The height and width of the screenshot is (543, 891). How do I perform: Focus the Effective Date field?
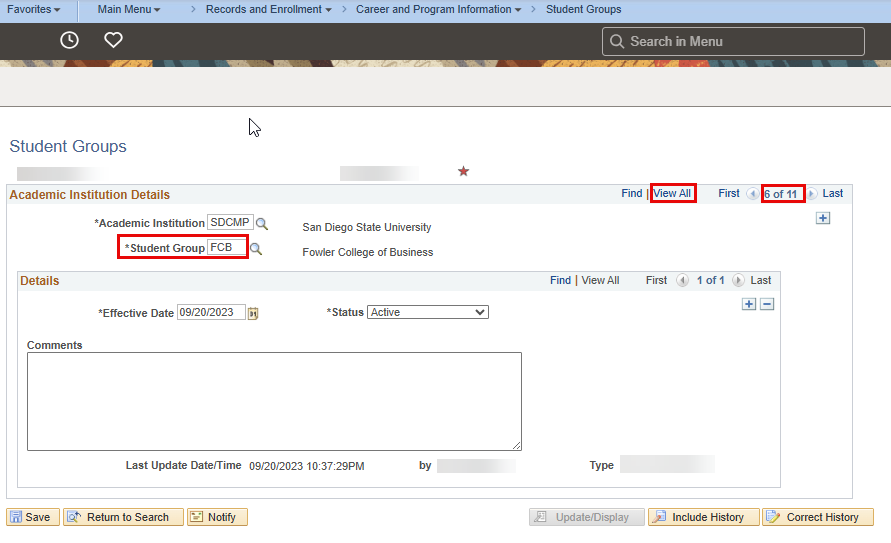[211, 312]
